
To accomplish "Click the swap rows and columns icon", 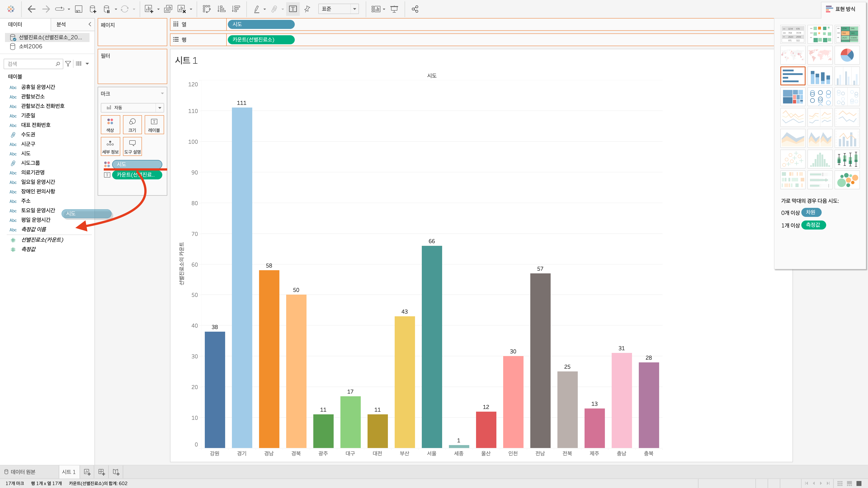I will [x=207, y=9].
